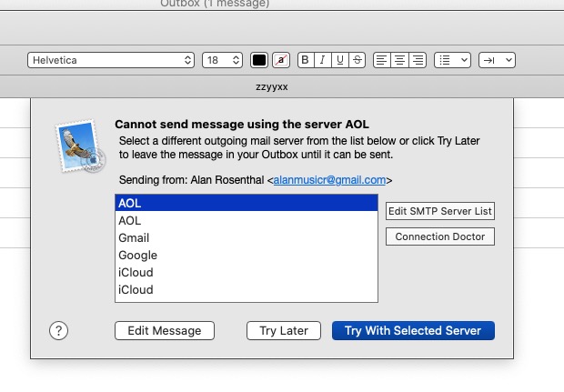
Task: Align text right
Action: tap(418, 60)
